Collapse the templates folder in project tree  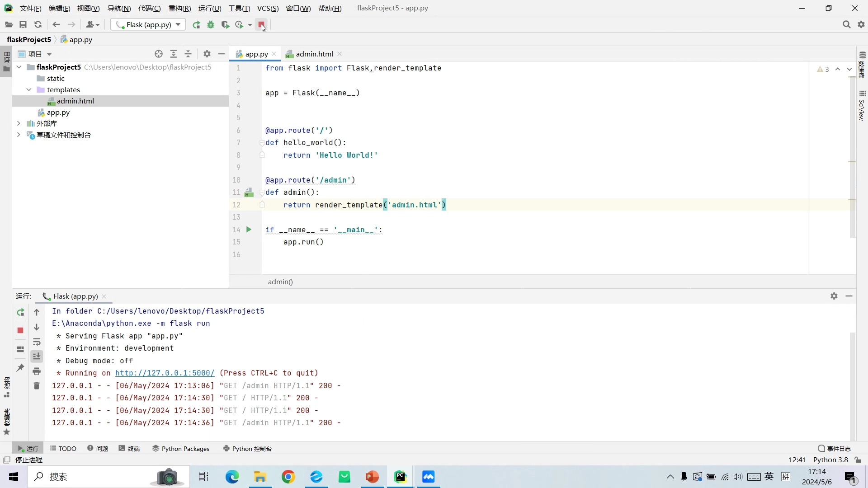tap(29, 90)
